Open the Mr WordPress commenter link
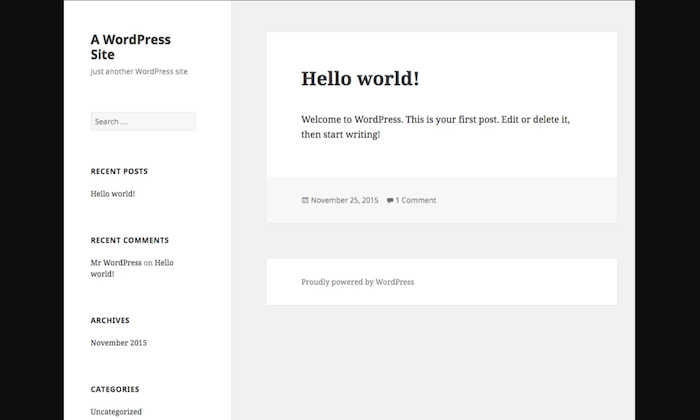 pos(116,262)
